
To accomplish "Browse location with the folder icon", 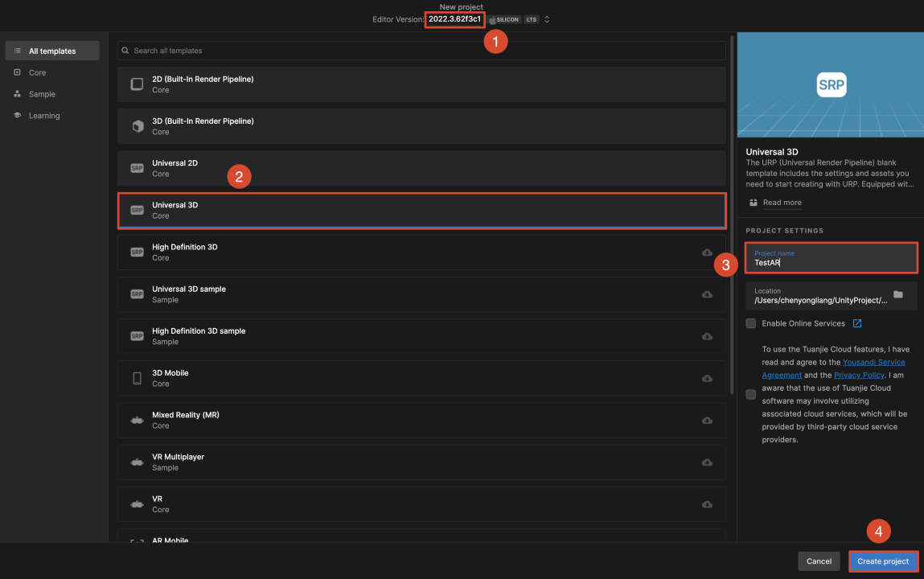I will (x=898, y=294).
